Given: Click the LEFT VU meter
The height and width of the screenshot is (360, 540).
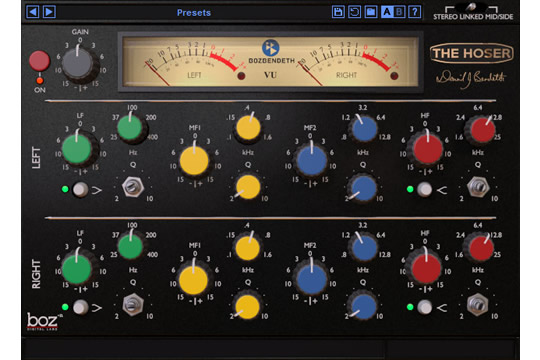Looking at the screenshot, I should [195, 62].
